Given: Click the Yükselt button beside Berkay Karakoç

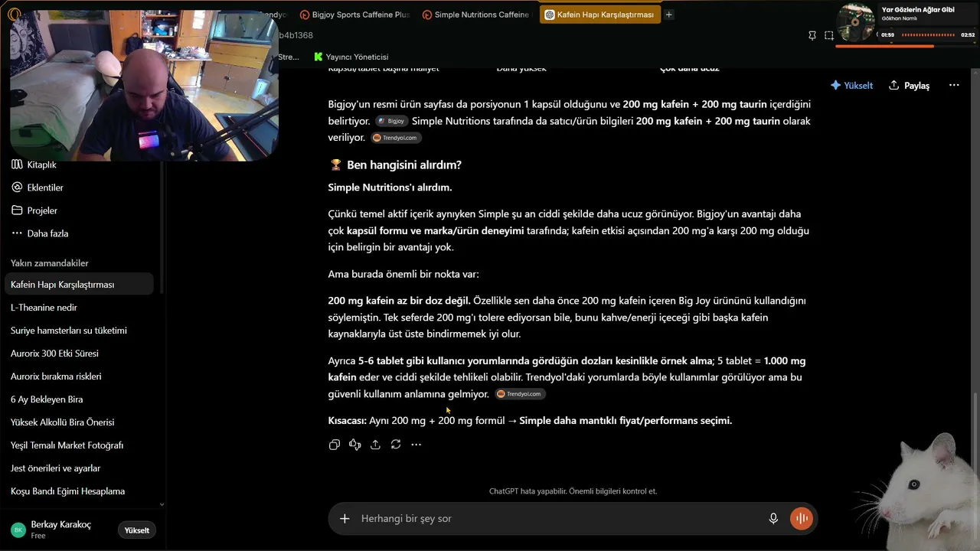Looking at the screenshot, I should pyautogui.click(x=137, y=530).
